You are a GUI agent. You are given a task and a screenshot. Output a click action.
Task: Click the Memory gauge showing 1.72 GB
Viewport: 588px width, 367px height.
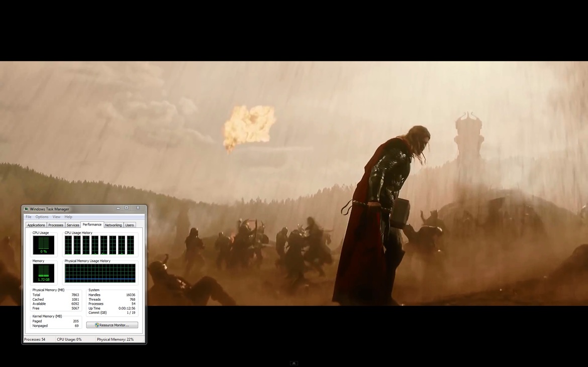click(x=44, y=274)
